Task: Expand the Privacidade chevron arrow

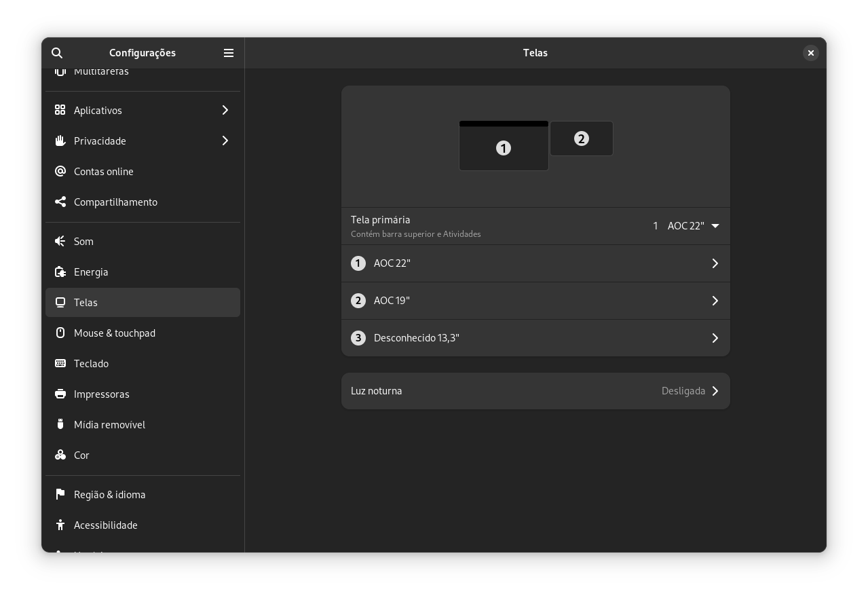Action: pyautogui.click(x=225, y=141)
